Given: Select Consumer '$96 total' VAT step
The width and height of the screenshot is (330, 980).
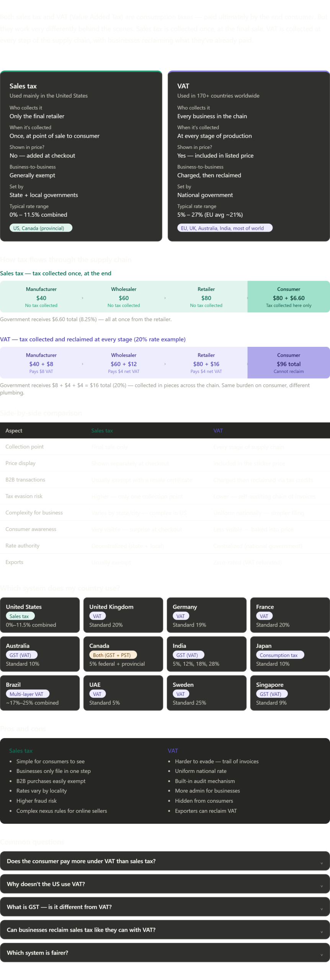Looking at the screenshot, I should point(288,363).
